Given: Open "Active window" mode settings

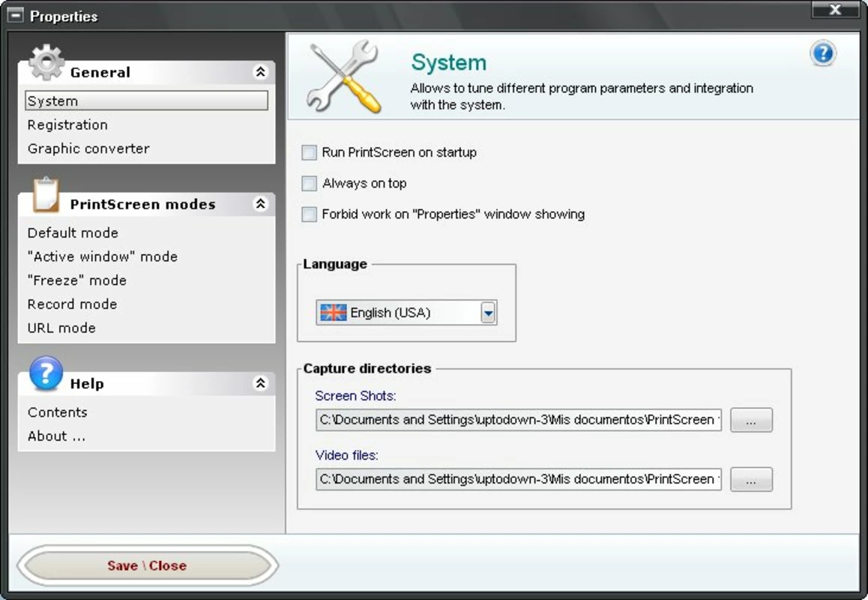Looking at the screenshot, I should coord(103,256).
